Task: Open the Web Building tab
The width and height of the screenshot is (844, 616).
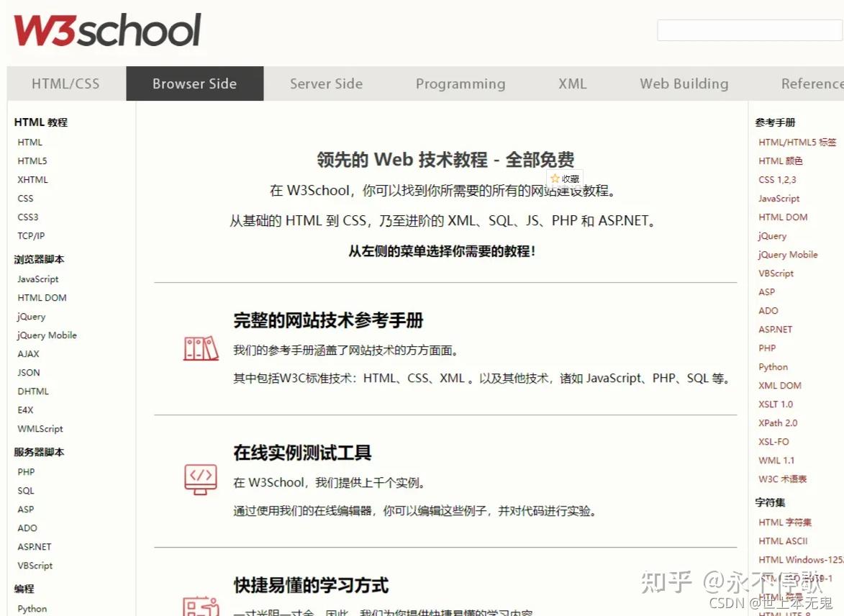Action: (684, 83)
